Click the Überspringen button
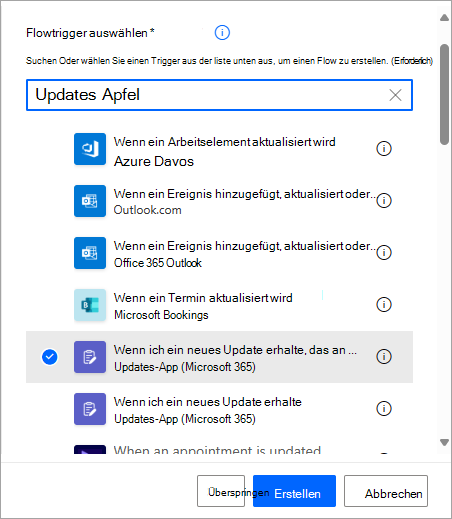The image size is (452, 519). pyautogui.click(x=221, y=491)
